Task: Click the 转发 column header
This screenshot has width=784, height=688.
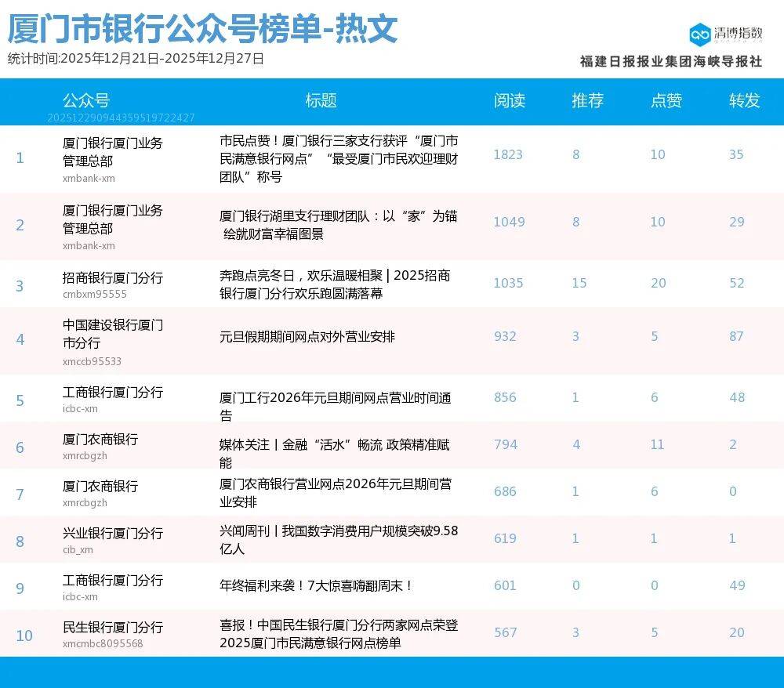Action: [x=744, y=100]
